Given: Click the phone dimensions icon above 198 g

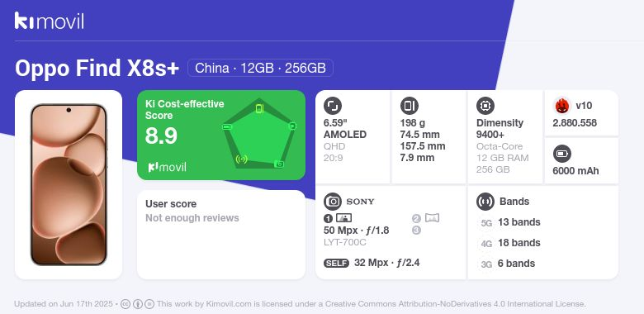Looking at the screenshot, I should (409, 106).
